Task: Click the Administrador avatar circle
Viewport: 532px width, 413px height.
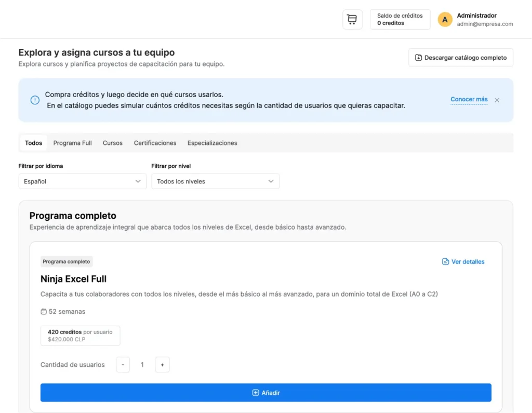Action: (445, 19)
